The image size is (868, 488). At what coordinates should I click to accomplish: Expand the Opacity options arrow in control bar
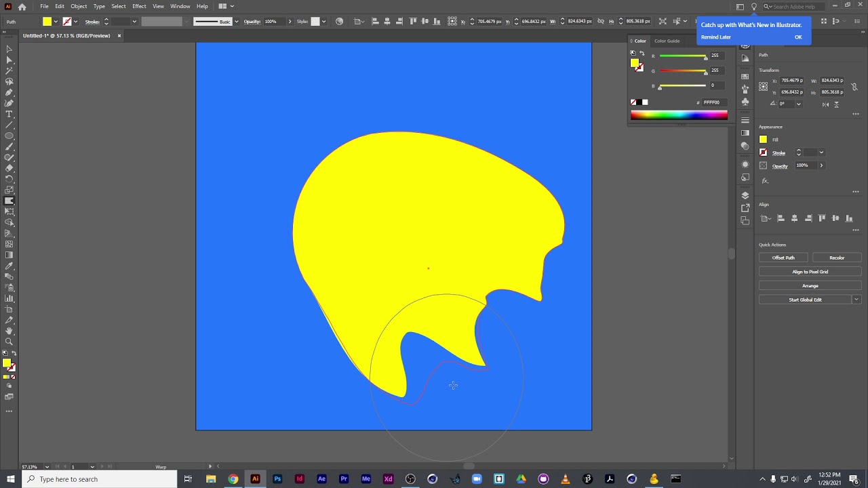click(290, 22)
